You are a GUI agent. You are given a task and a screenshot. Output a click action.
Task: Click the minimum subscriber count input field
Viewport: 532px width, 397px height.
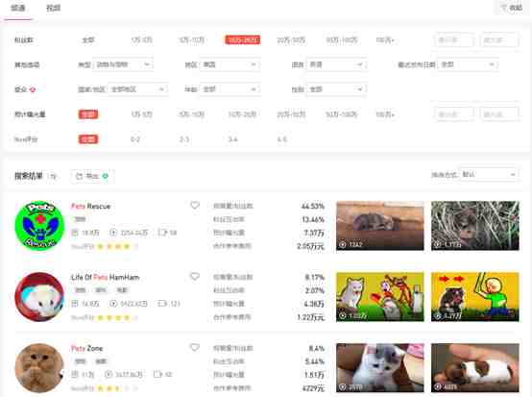coord(454,40)
